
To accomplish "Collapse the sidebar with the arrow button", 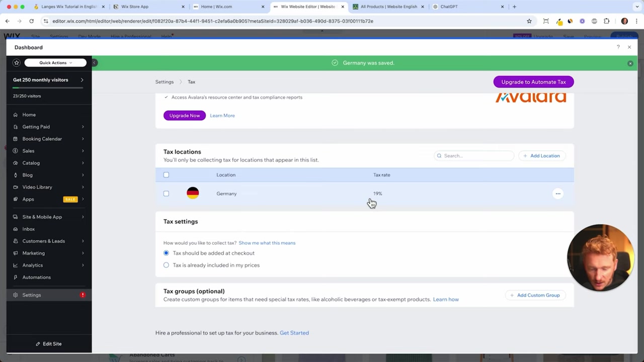I will point(94,63).
